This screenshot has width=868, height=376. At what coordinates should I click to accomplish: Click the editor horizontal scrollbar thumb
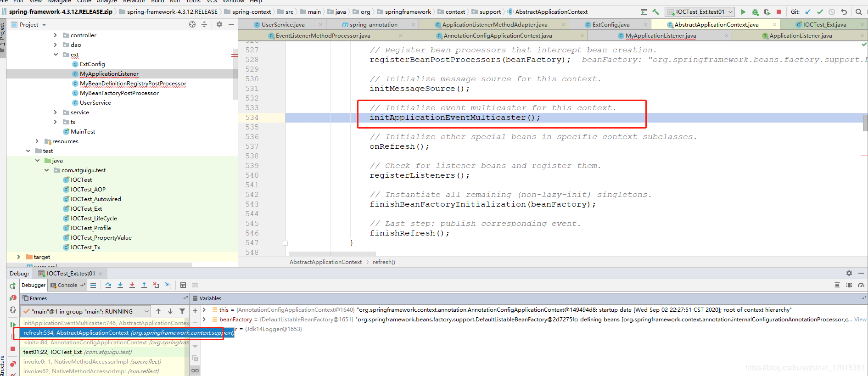[x=332, y=253]
